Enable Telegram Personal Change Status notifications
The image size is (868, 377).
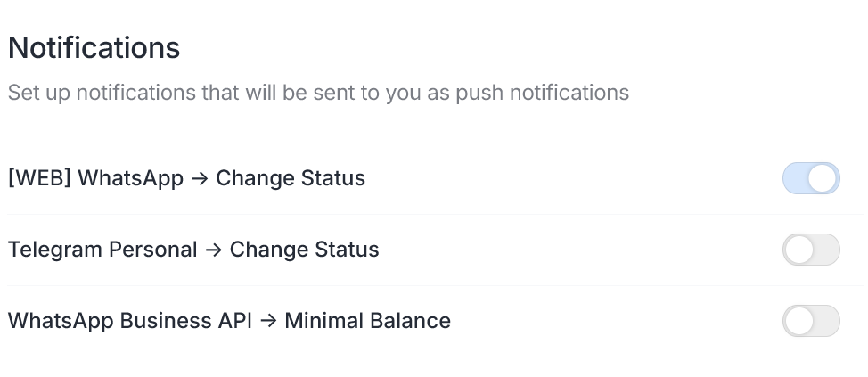coord(811,250)
